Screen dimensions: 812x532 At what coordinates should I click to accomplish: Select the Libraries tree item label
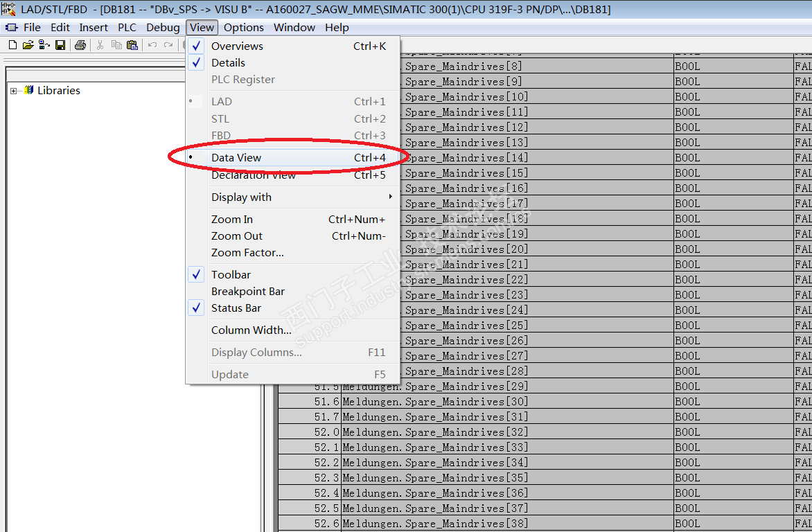(58, 90)
